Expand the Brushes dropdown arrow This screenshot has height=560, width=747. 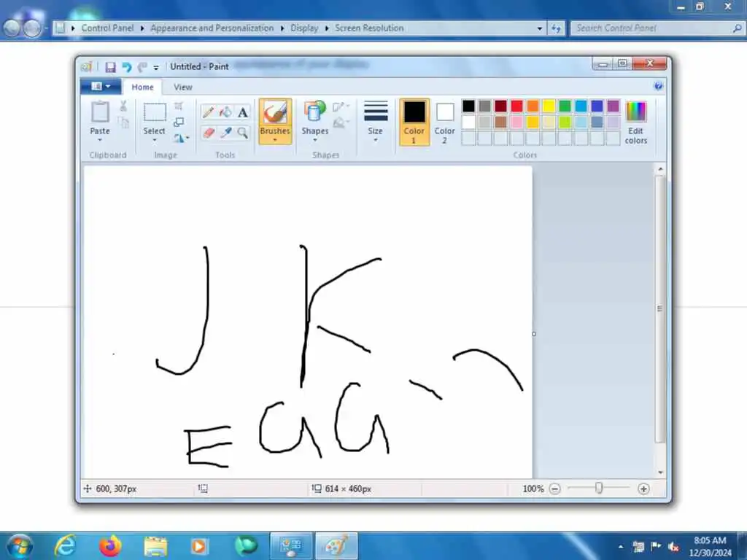pyautogui.click(x=275, y=140)
